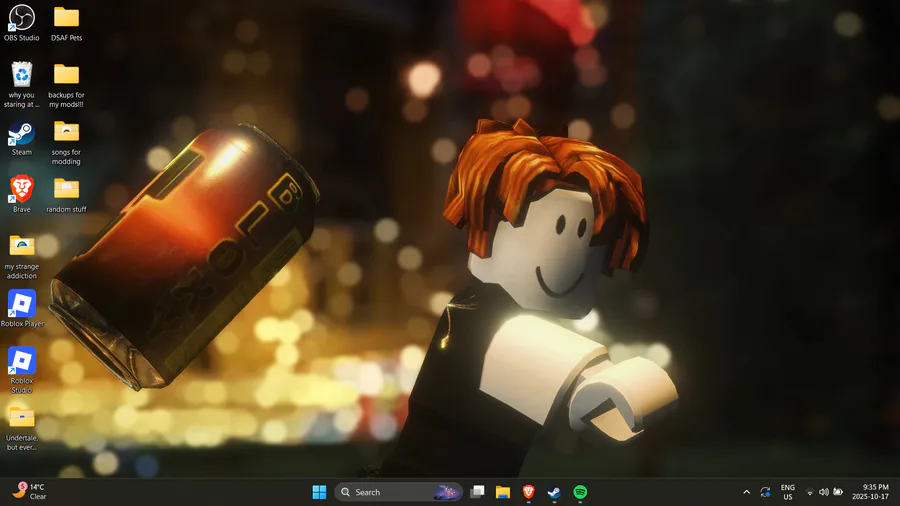The width and height of the screenshot is (900, 506).
Task: Click the taskbar Search box
Action: (398, 492)
